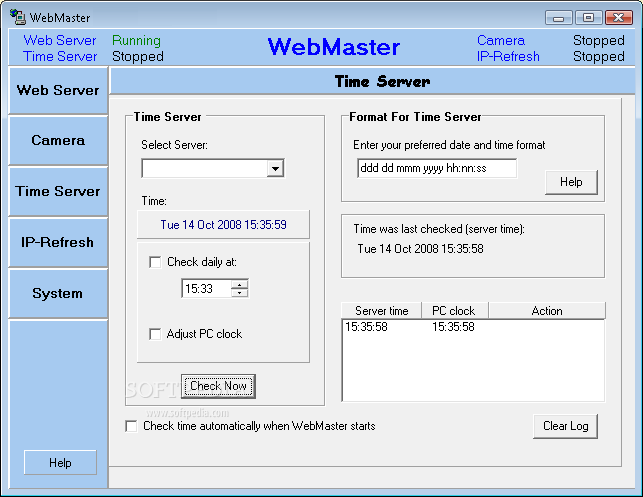Minimize the WebMaster window
Screen dimensions: 643x497
click(558, 18)
